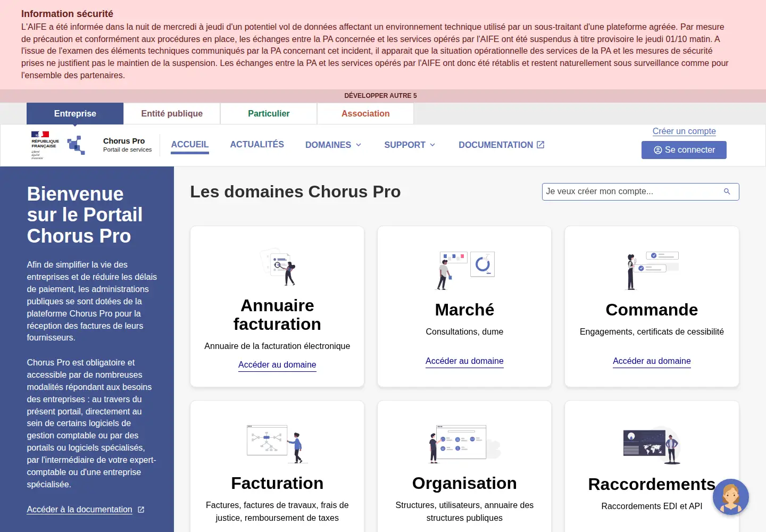
Task: Open the Accéder à la documentation link
Action: tap(79, 510)
